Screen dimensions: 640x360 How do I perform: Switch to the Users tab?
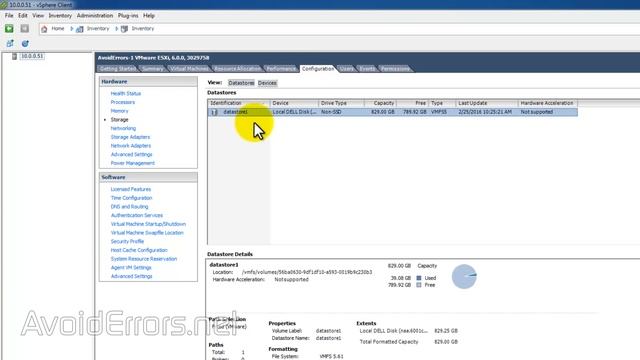[347, 69]
